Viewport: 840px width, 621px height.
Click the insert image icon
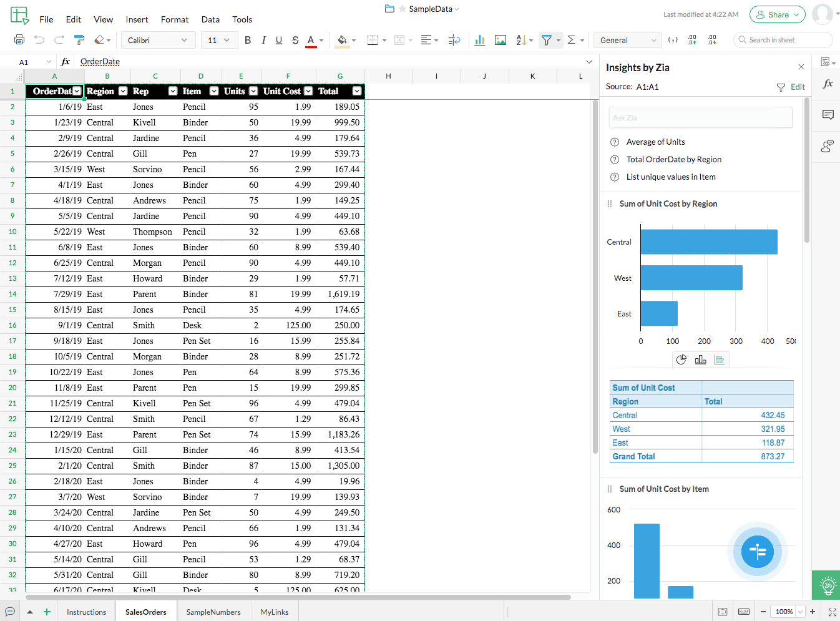pos(500,40)
